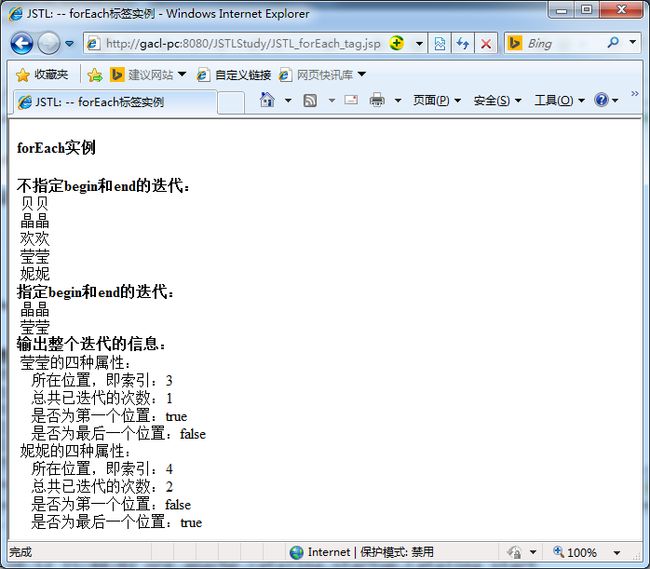Click the 总共已迭代的次数: 2 line
Image resolution: width=650 pixels, height=569 pixels.
102,486
